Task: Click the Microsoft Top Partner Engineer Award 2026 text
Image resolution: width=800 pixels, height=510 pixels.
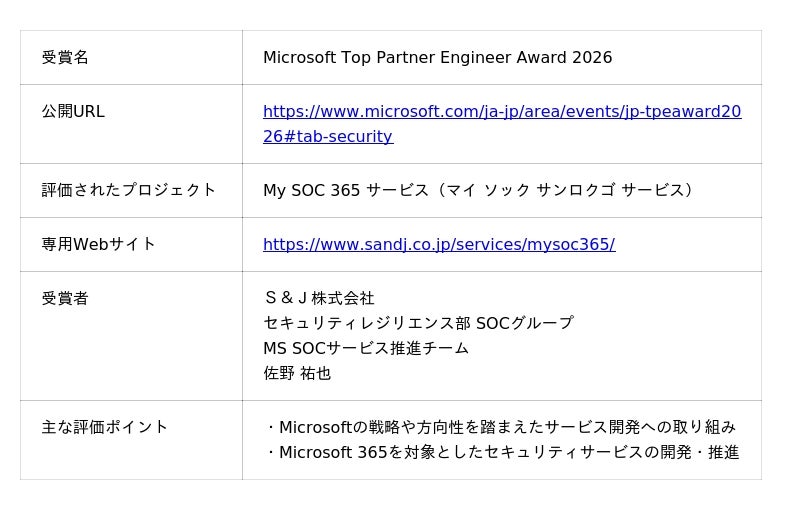Action: coord(437,58)
